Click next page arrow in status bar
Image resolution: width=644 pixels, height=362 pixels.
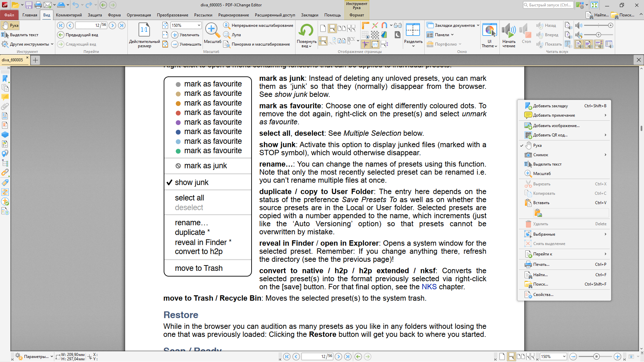click(338, 357)
